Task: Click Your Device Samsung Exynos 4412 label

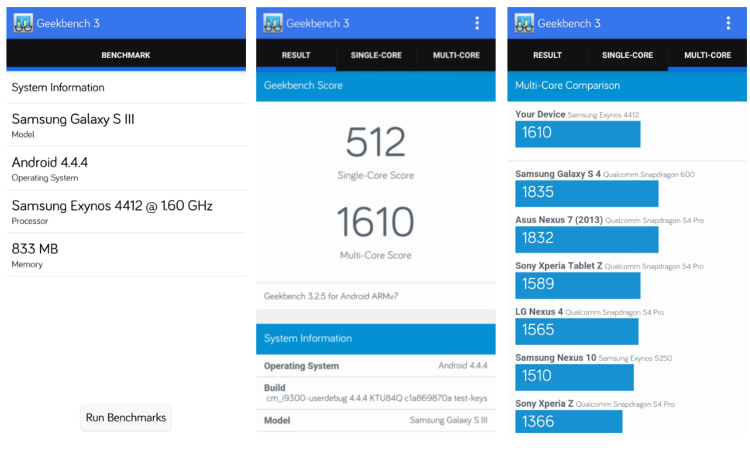Action: pos(577,114)
